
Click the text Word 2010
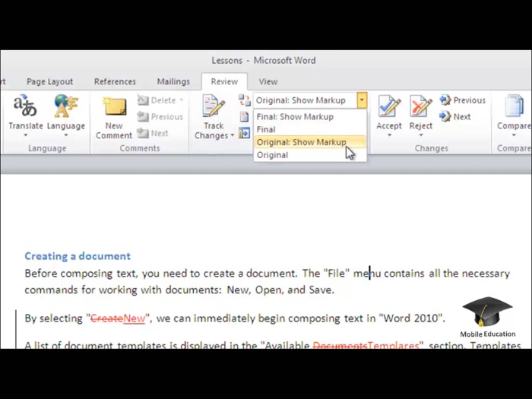click(x=411, y=318)
